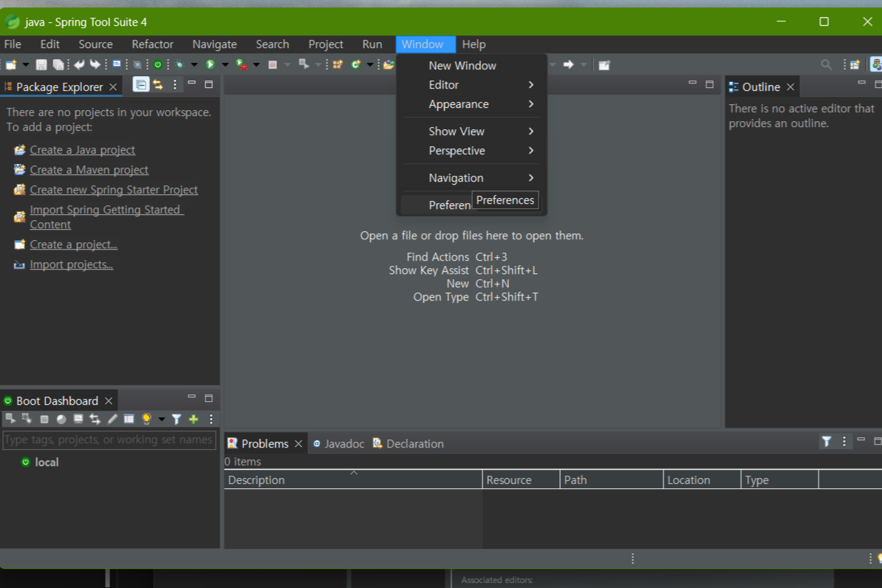882x588 pixels.
Task: Click the Import projects... link
Action: [72, 264]
